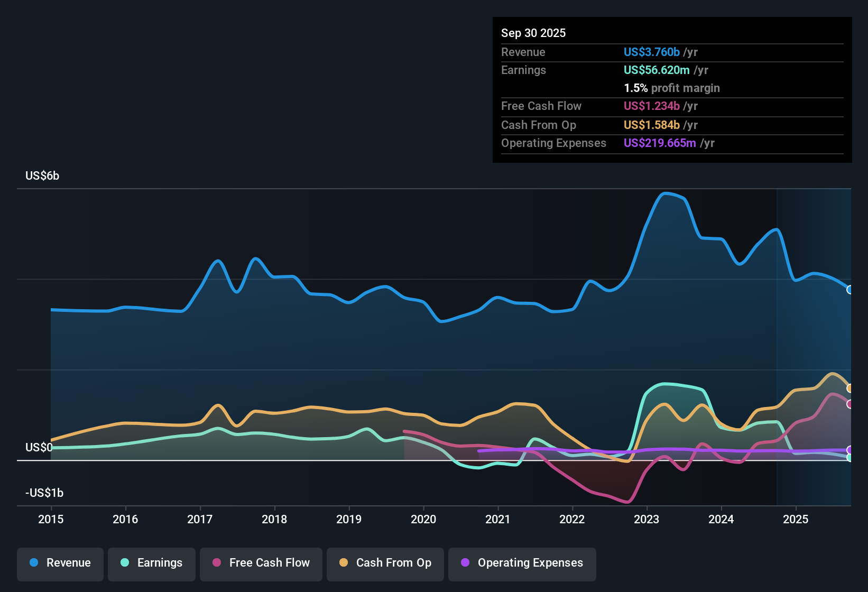Collapse the Free Cash Flow tooltip row
Viewport: 868px width, 592px height.
(541, 106)
